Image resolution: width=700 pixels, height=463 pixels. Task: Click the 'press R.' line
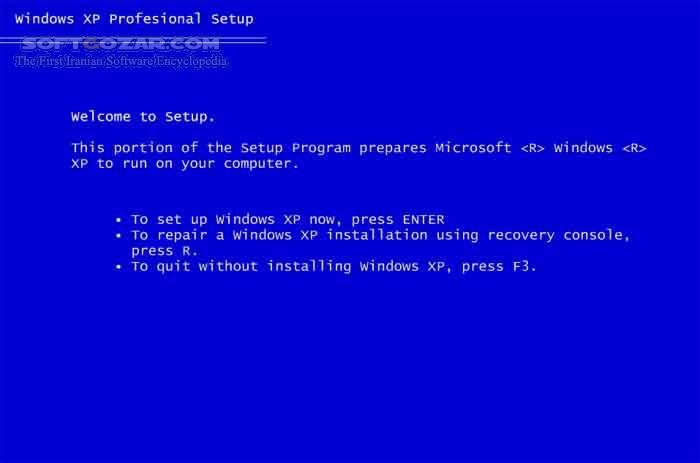coord(164,251)
